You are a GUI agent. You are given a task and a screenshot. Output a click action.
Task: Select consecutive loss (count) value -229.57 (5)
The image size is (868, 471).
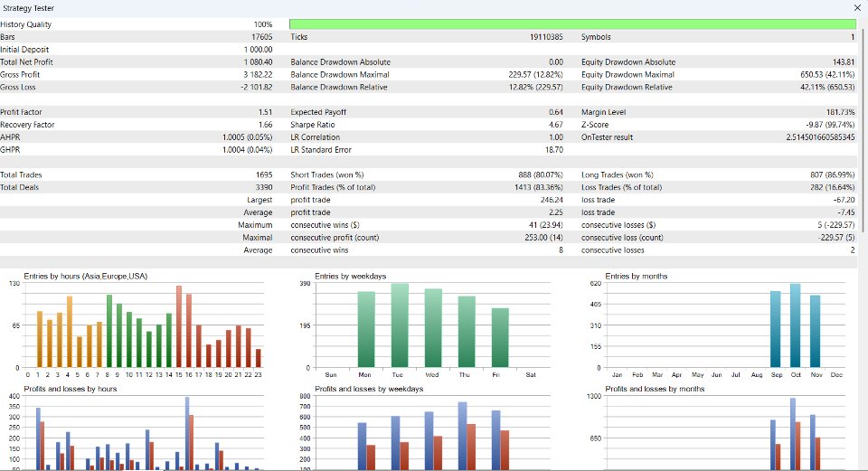(837, 238)
